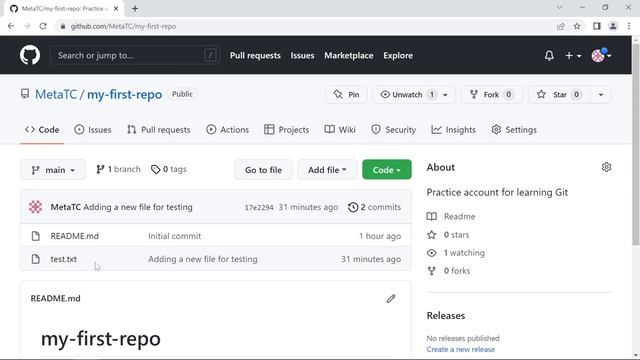Pin the repository with the Pin button
Viewport: 640px width, 360px height.
[x=346, y=95]
